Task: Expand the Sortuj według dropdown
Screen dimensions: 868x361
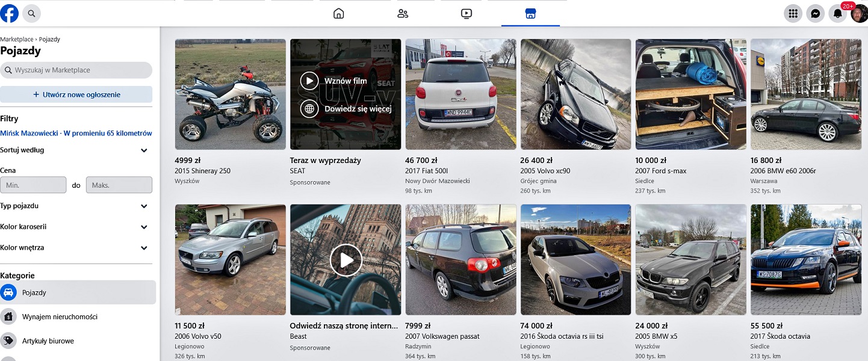Action: (76, 150)
